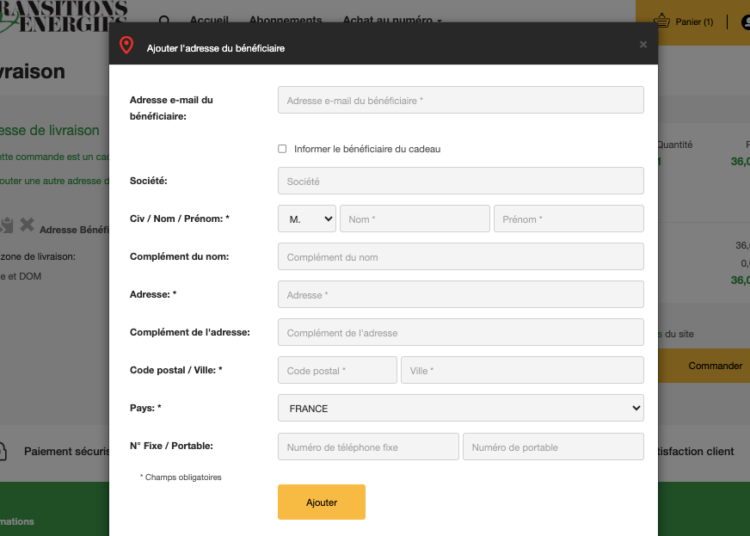This screenshot has height=536, width=750.
Task: Click the user account icon
Action: (x=745, y=21)
